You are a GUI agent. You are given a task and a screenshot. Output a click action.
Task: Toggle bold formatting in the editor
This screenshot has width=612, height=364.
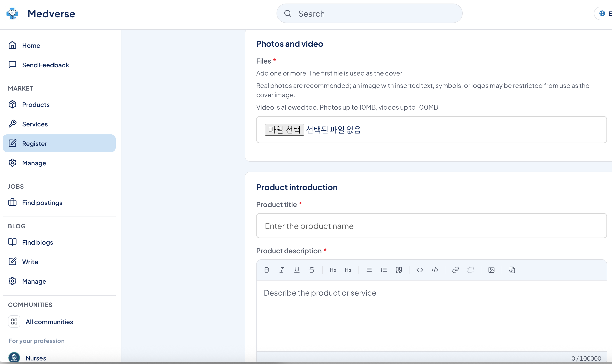pyautogui.click(x=267, y=270)
